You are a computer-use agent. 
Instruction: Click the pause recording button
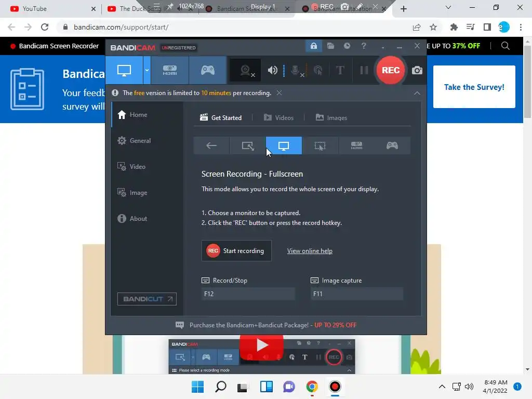(x=364, y=70)
